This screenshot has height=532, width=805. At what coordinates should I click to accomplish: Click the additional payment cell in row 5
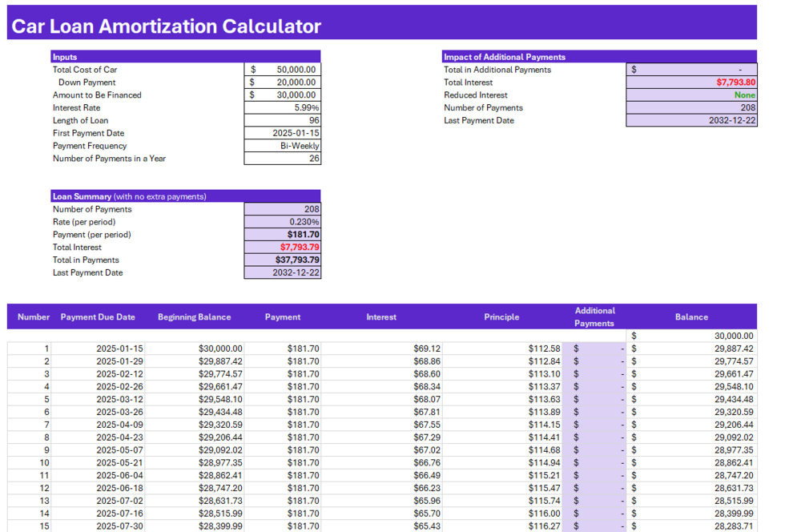point(594,400)
